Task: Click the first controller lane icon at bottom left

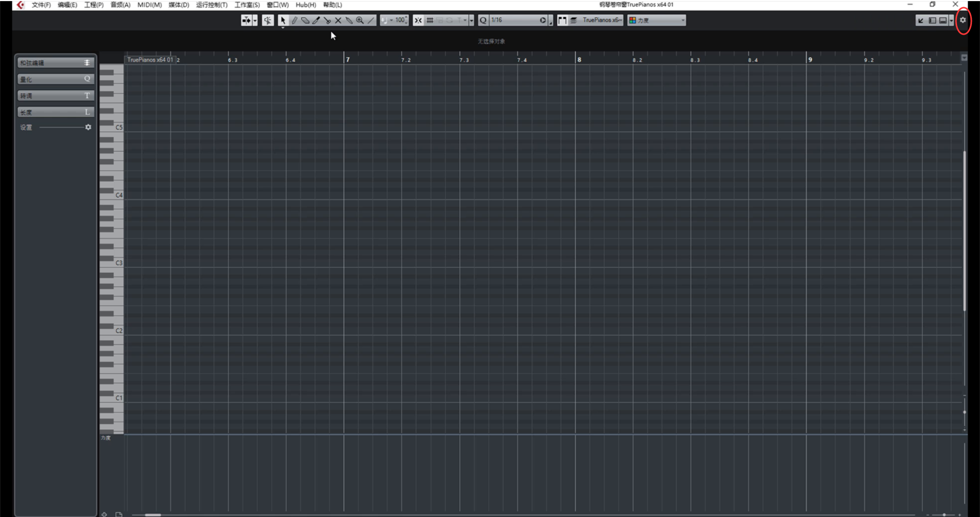Action: pos(104,514)
